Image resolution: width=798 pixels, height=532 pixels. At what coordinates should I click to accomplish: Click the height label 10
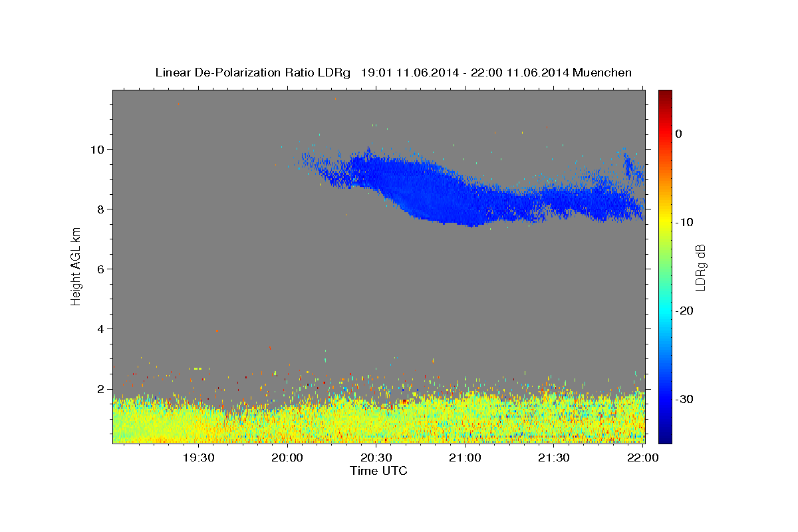pyautogui.click(x=98, y=149)
